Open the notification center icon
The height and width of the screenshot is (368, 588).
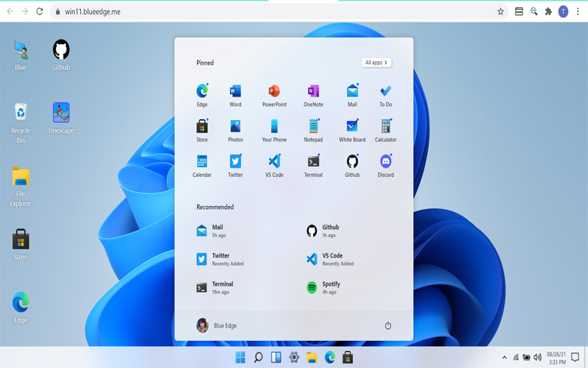click(575, 357)
